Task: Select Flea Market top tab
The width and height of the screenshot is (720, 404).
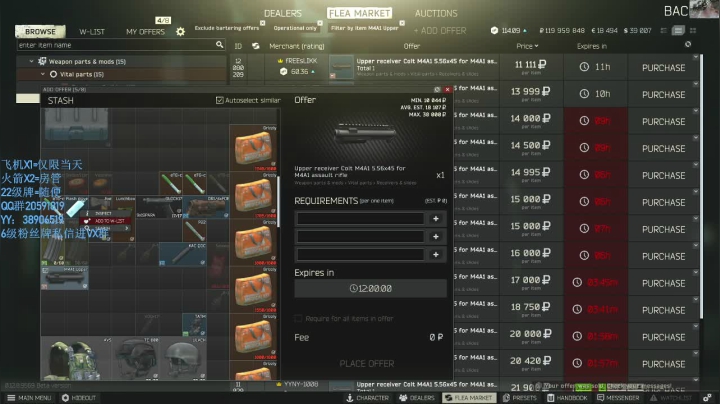Action: click(x=359, y=13)
